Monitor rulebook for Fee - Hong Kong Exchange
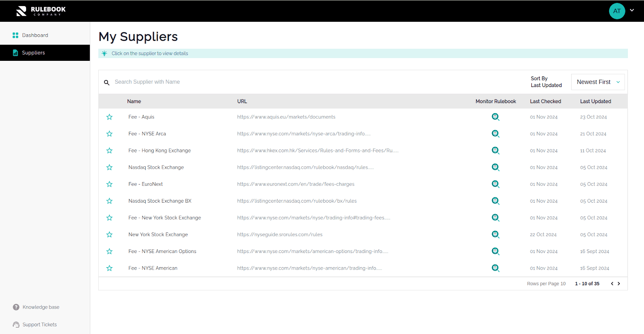The image size is (644, 334). [x=495, y=151]
